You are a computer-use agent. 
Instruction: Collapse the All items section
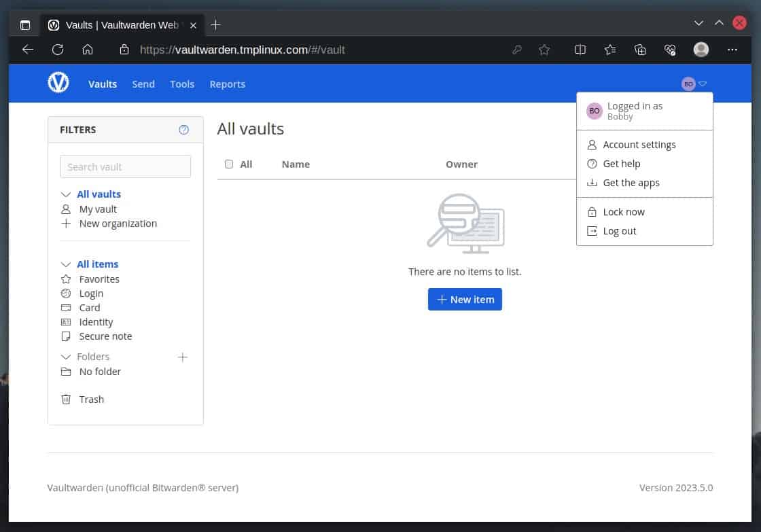point(66,264)
